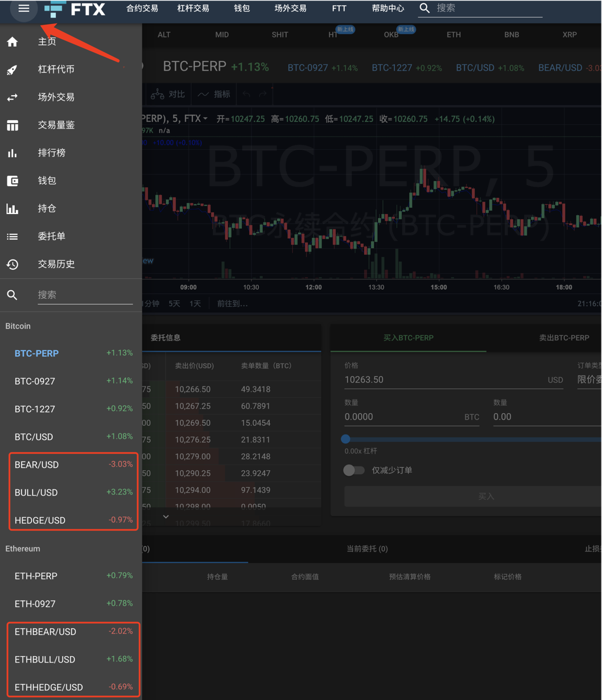Viewport: 602px width, 700px height.
Task: Open BTC-0927 in the ticker strip
Action: pyautogui.click(x=323, y=68)
